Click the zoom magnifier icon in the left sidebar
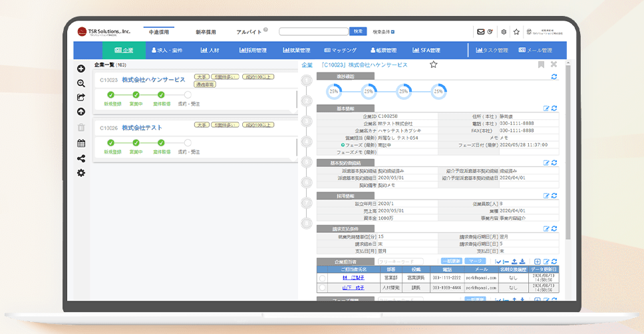 [x=81, y=83]
